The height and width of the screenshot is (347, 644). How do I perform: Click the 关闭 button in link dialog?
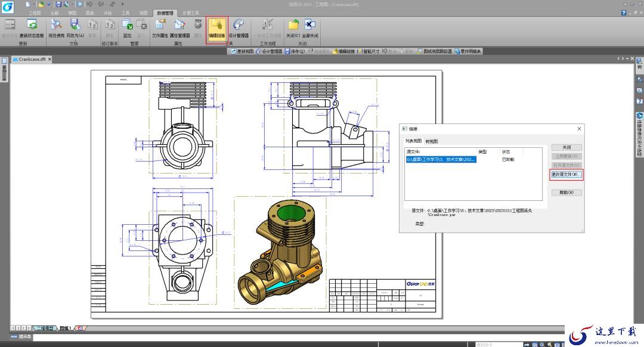point(566,147)
